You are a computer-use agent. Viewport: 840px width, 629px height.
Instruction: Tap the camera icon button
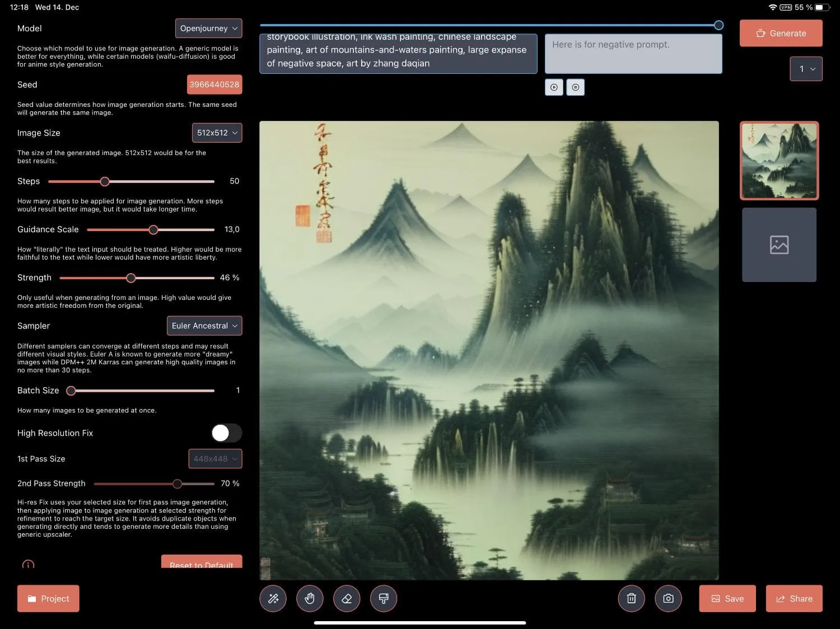(668, 599)
